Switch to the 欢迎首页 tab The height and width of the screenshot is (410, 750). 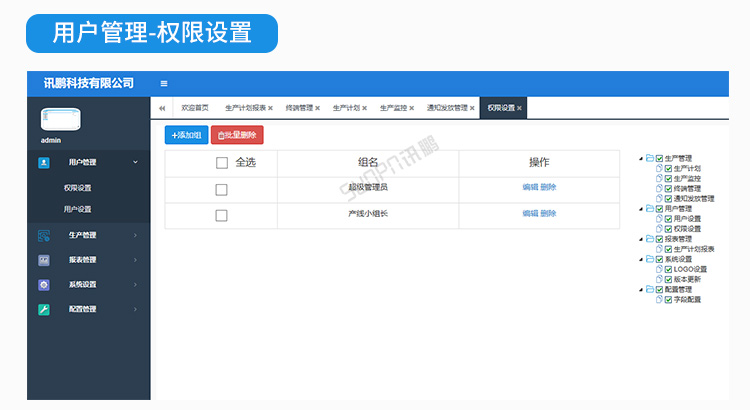point(195,108)
